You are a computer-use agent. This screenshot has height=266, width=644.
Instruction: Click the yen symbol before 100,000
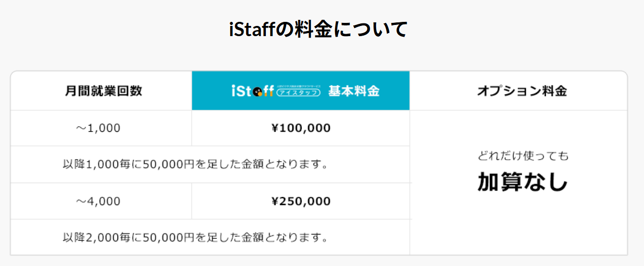[x=275, y=128]
